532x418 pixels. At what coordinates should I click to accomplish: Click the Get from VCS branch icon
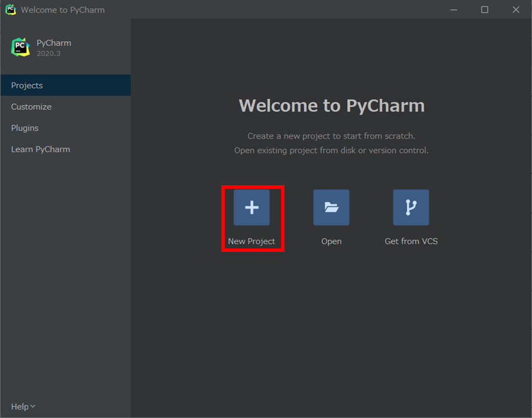(411, 207)
